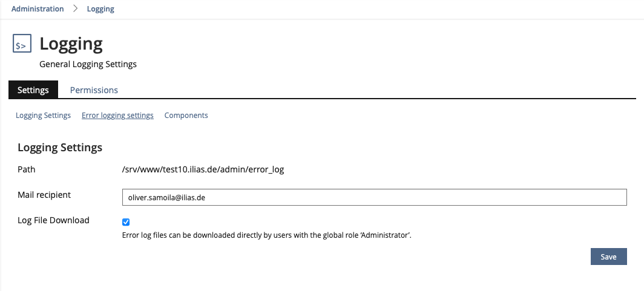Viewport: 644px width, 291px height.
Task: Go to Error logging settings
Action: tap(117, 115)
